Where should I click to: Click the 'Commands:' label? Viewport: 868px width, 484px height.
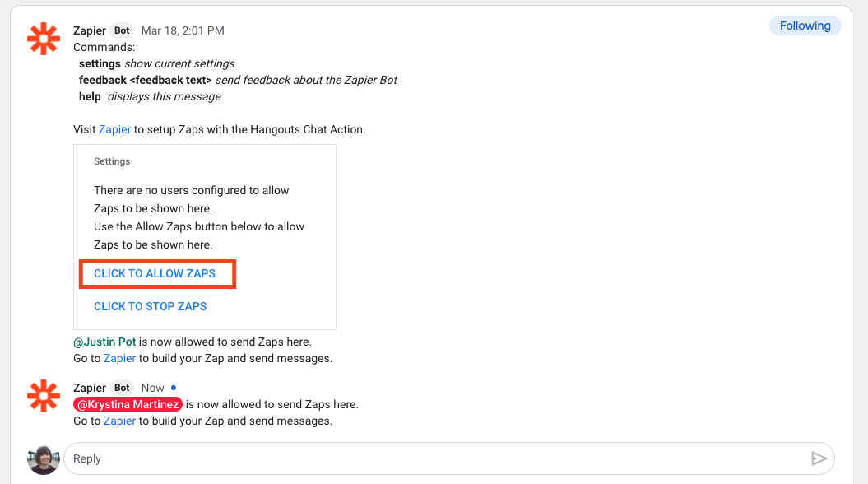click(104, 48)
